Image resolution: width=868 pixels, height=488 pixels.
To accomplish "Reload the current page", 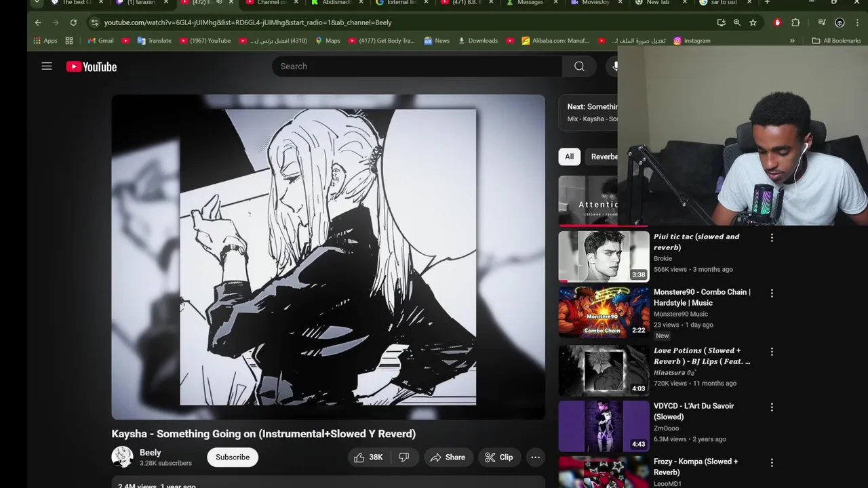I will coord(73,22).
